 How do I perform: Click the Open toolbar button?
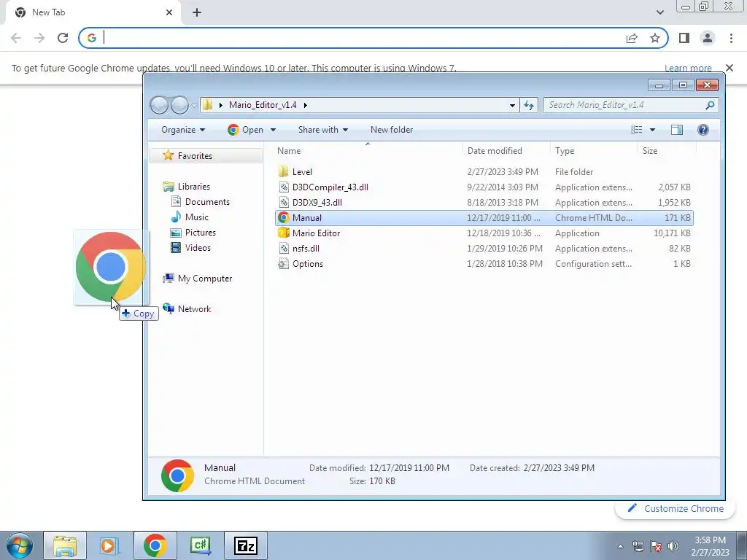245,130
